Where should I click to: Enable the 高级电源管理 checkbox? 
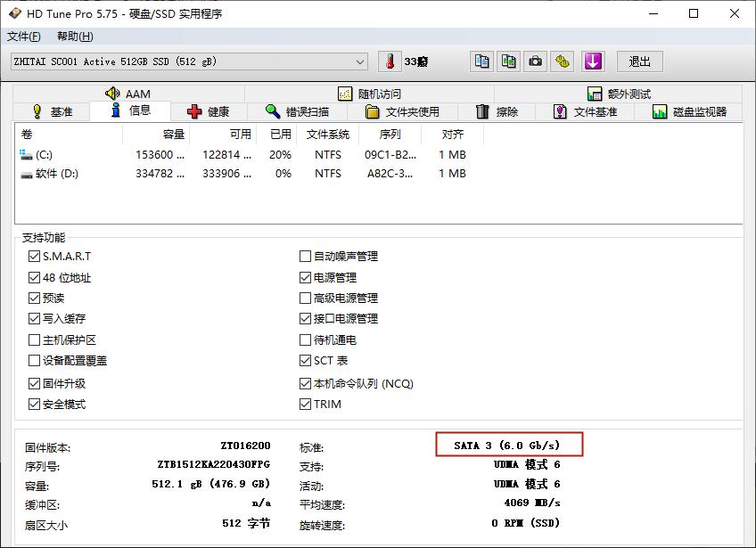(305, 298)
